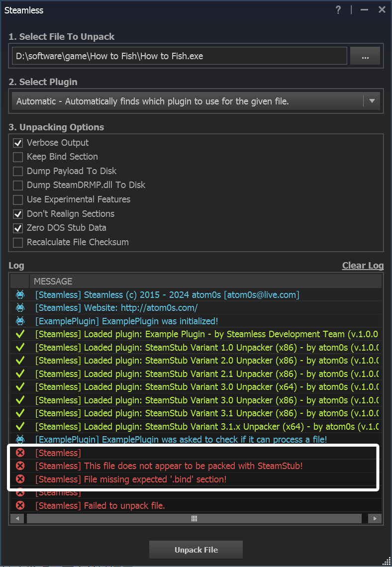392x567 pixels.
Task: Click invader icon beside Steamless copyright row
Action: pos(20,295)
